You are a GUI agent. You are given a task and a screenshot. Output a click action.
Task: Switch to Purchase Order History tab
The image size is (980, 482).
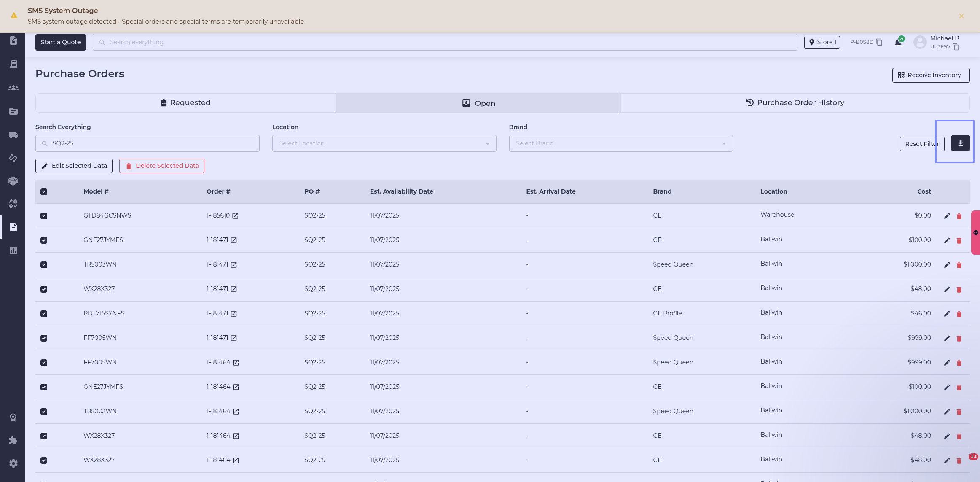click(x=795, y=103)
